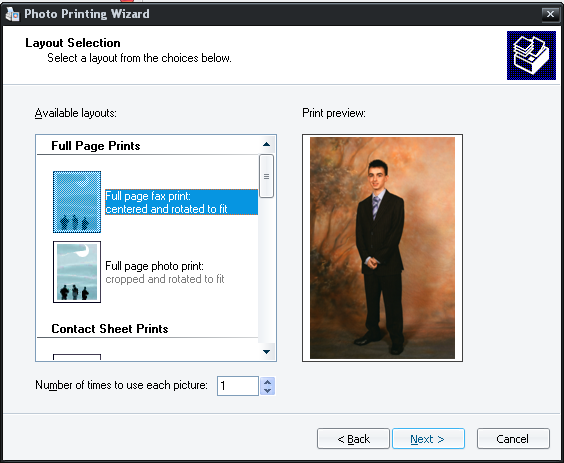
Task: Click the printer icon in the wizard header
Action: [531, 55]
